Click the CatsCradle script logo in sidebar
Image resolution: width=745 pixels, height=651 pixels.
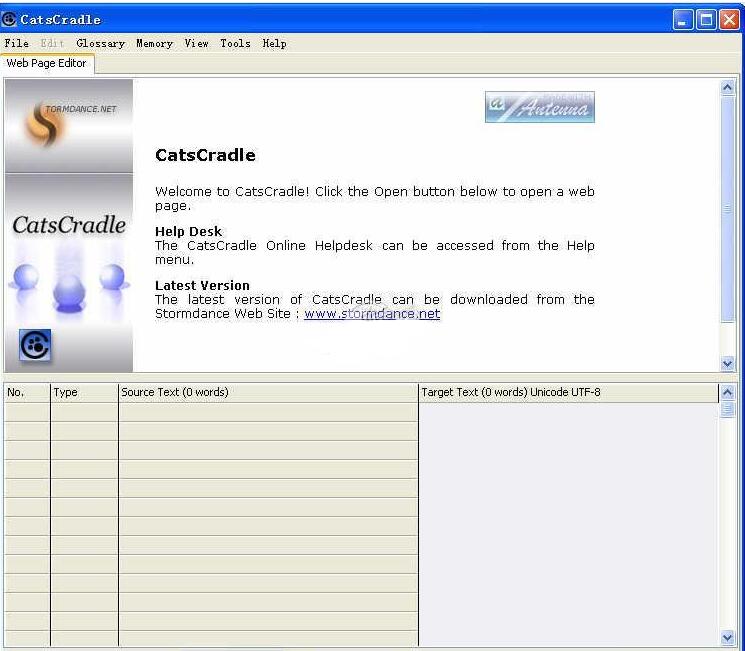coord(69,225)
